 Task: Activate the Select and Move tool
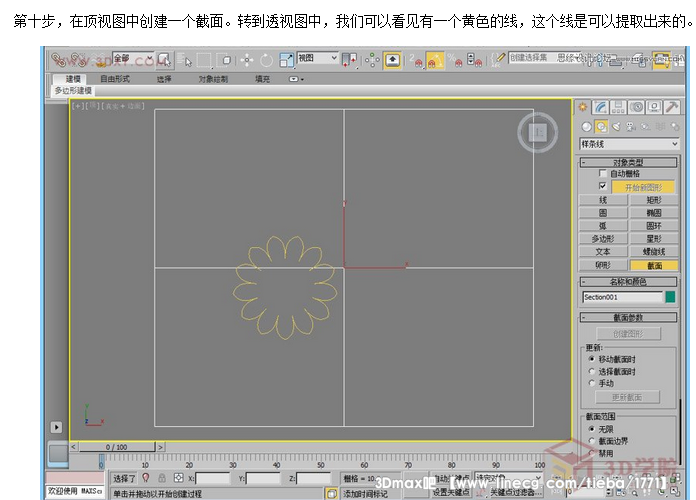click(247, 60)
